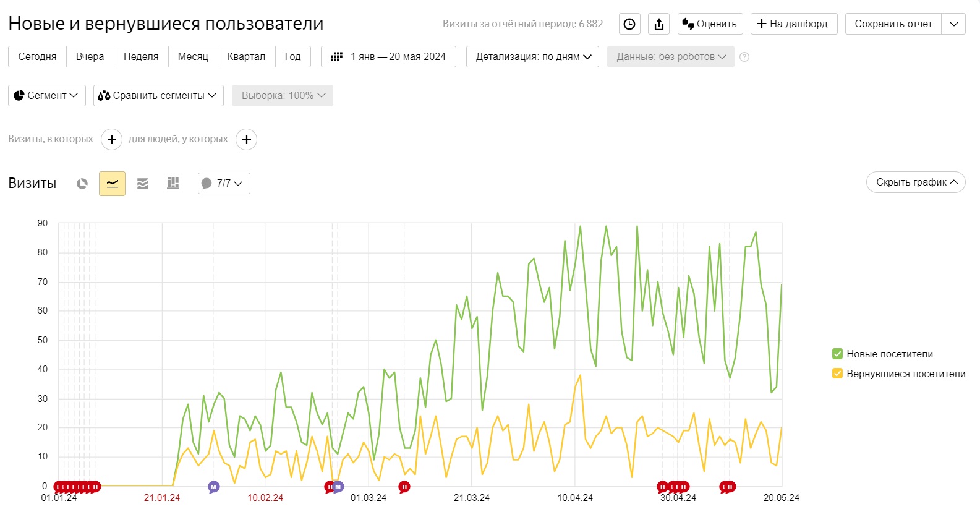Open 'Сравнить сегменты' dropdown
This screenshot has width=980, height=530.
[x=158, y=95]
